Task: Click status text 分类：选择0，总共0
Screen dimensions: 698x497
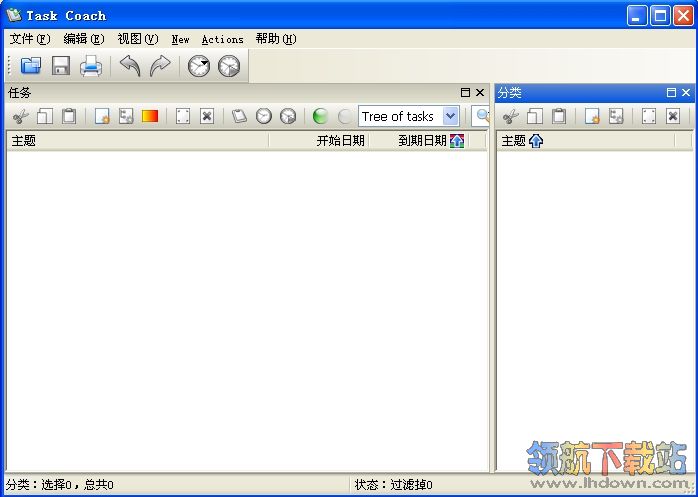Action: click(60, 485)
